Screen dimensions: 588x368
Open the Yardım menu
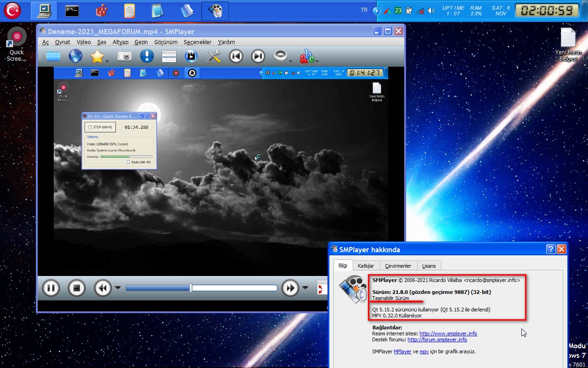coord(226,42)
